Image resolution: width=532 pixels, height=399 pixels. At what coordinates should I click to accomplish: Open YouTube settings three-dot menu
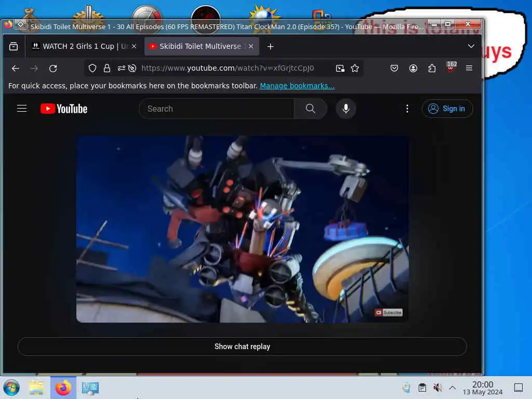(x=407, y=109)
